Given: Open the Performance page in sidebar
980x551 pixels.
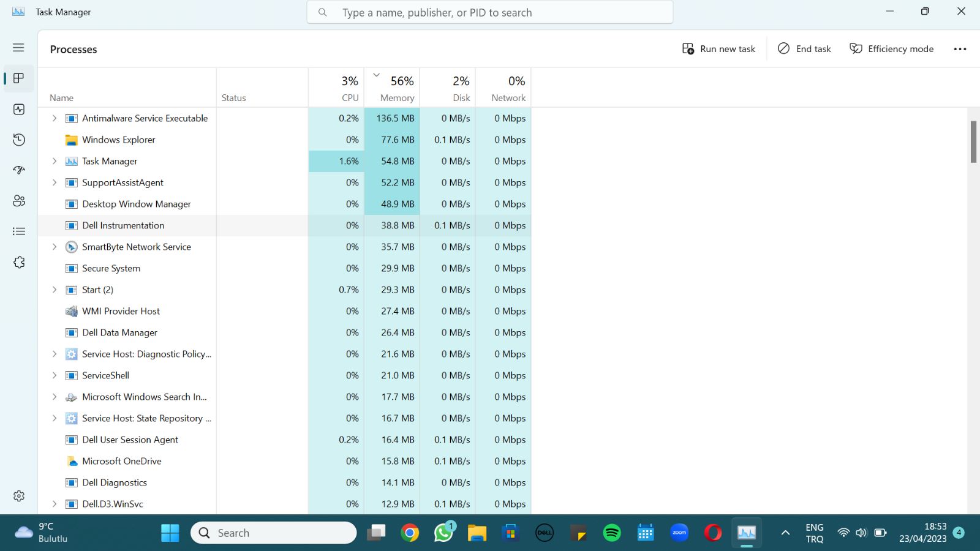Looking at the screenshot, I should tap(19, 109).
